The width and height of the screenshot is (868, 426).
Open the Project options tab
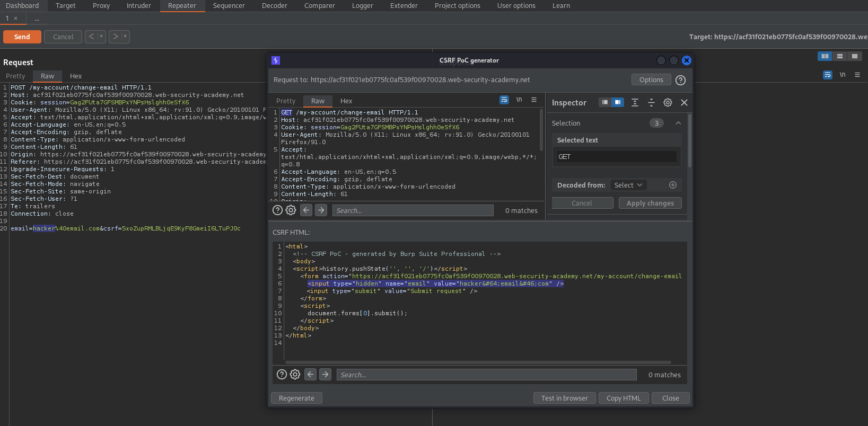tap(458, 6)
